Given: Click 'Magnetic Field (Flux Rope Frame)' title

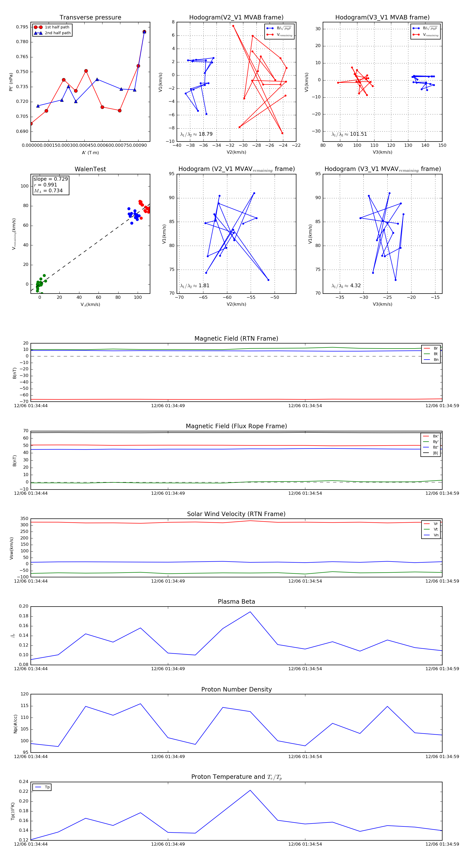Looking at the screenshot, I should [236, 426].
